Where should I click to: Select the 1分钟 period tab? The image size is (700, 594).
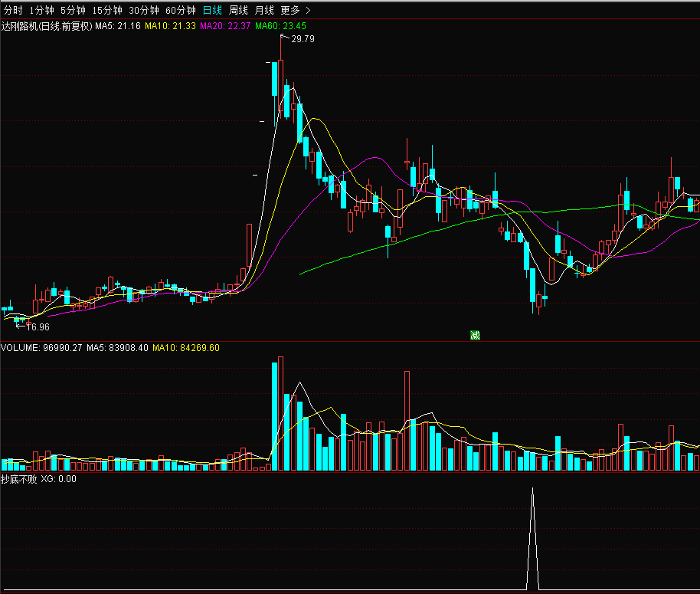point(41,10)
